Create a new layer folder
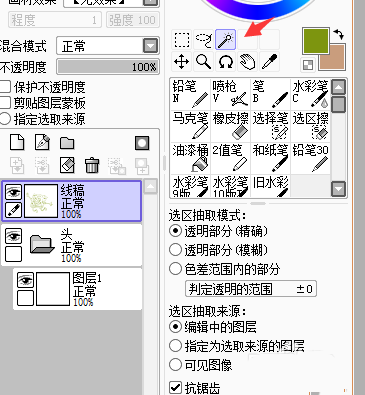The height and width of the screenshot is (395, 365). coord(67,143)
